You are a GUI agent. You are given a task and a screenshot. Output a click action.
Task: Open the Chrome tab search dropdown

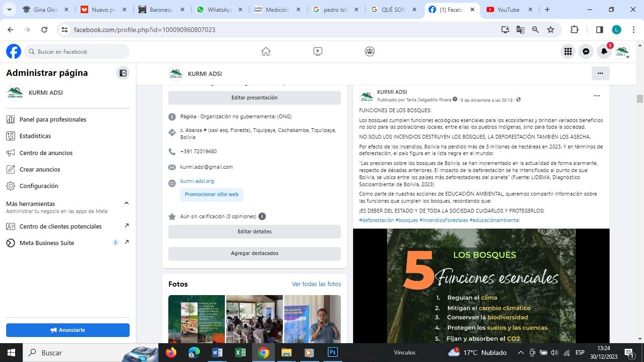tap(9, 9)
